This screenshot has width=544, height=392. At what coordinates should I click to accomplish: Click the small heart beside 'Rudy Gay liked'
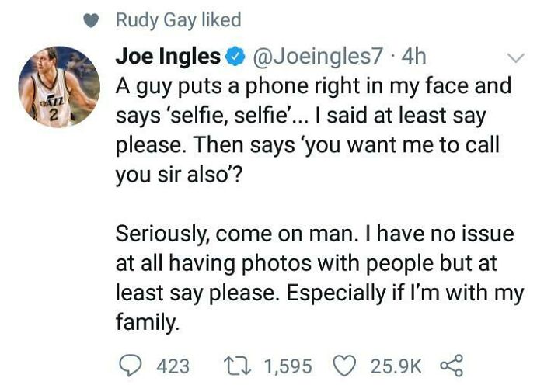[x=92, y=21]
